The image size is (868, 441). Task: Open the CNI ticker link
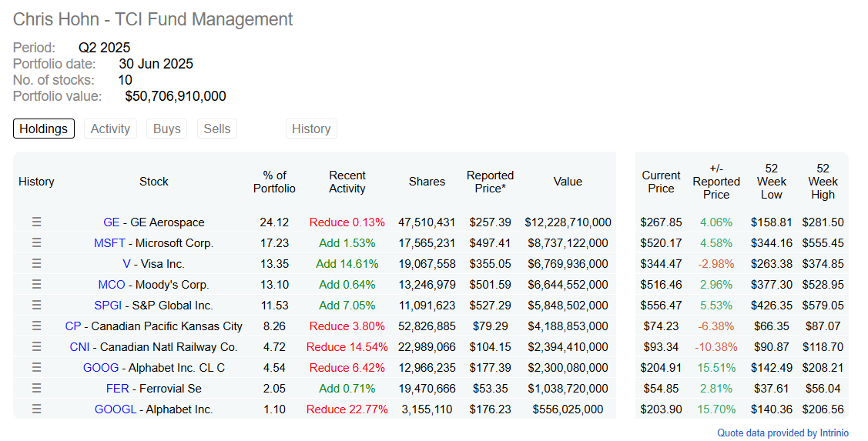point(80,347)
